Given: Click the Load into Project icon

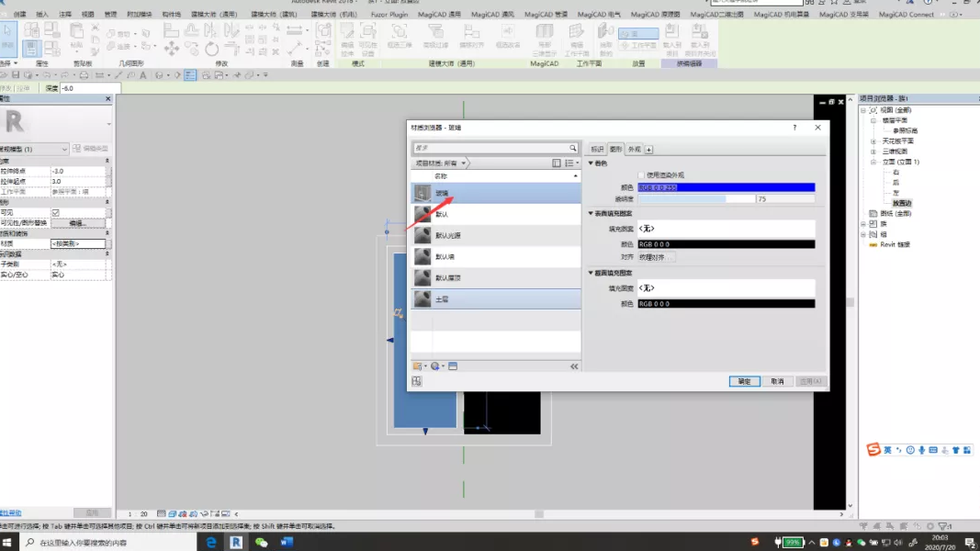Looking at the screenshot, I should 672,39.
